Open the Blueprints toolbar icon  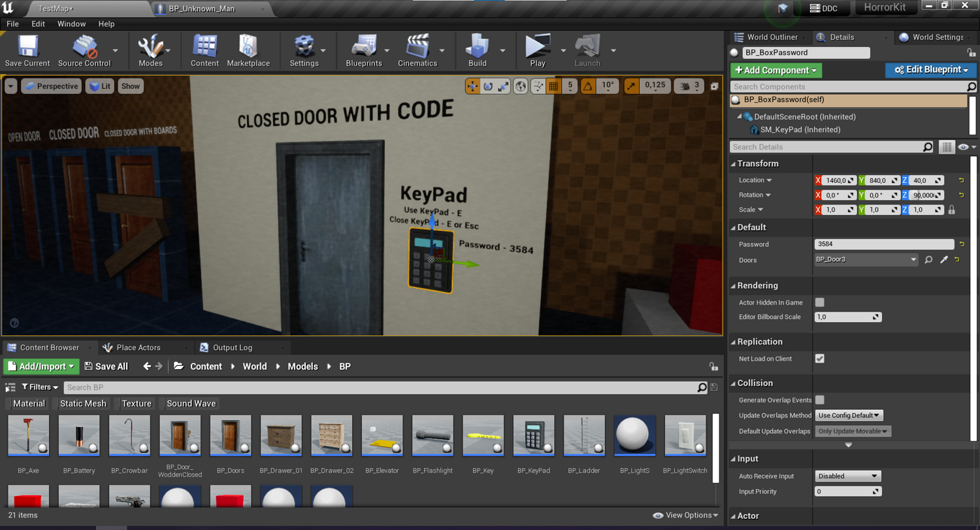[x=364, y=47]
